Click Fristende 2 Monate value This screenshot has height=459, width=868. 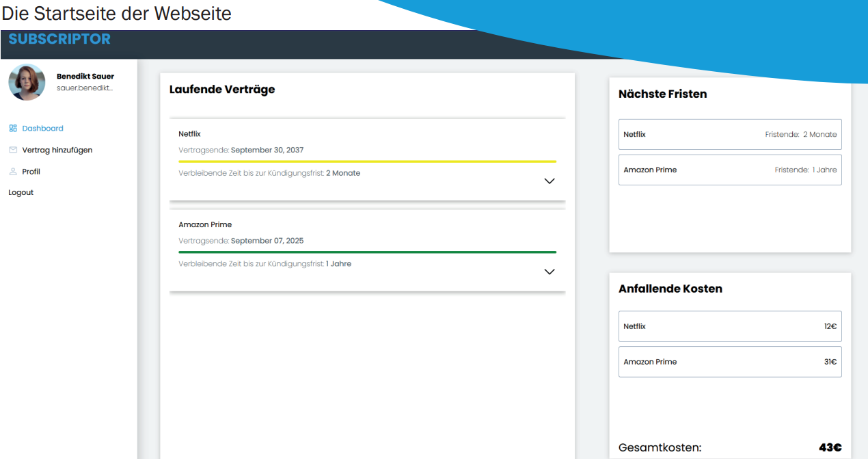pos(801,135)
